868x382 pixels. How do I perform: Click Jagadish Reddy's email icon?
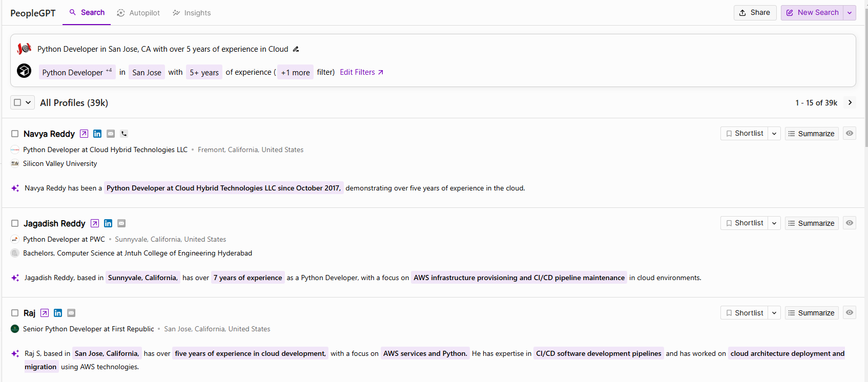pyautogui.click(x=121, y=223)
